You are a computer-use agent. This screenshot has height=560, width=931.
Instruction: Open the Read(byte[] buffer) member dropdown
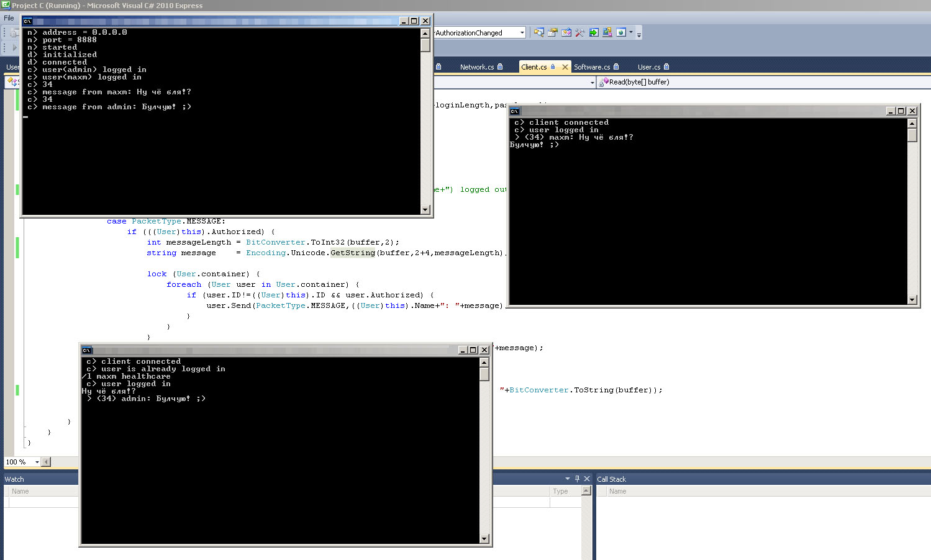point(638,82)
